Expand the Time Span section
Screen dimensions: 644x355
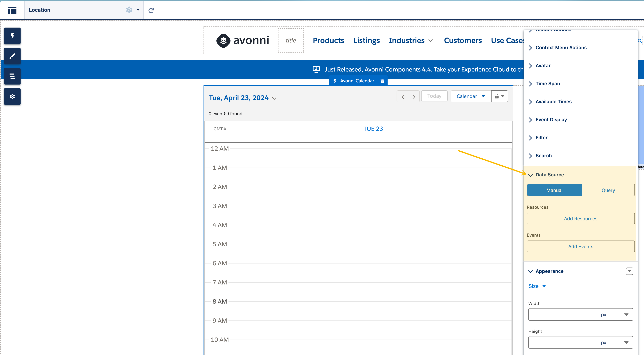coord(548,84)
